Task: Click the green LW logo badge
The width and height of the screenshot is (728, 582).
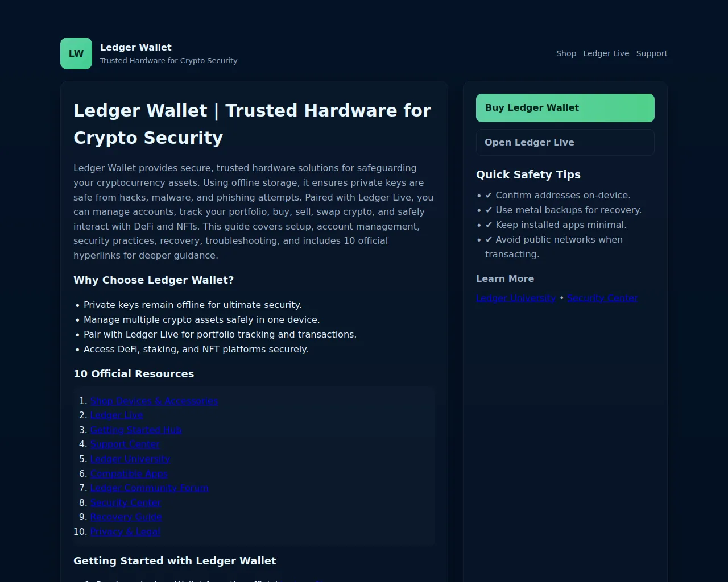Action: pyautogui.click(x=76, y=53)
